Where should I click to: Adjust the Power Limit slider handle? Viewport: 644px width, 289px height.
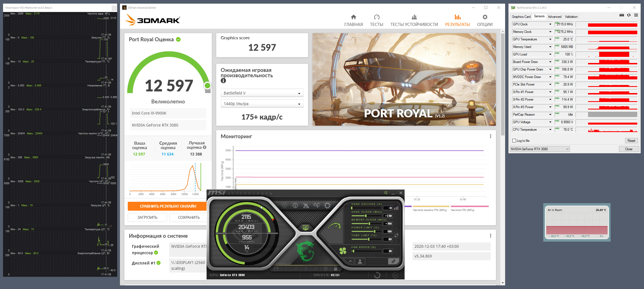375,231
